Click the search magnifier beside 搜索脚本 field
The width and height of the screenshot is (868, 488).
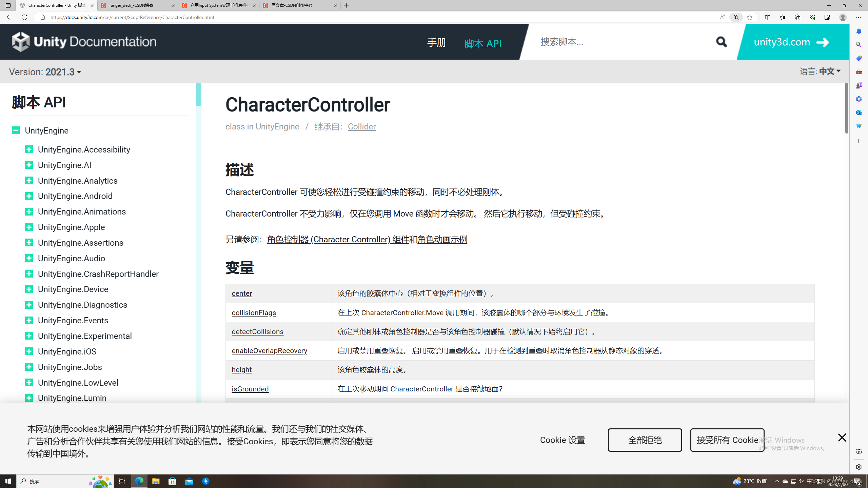[721, 42]
